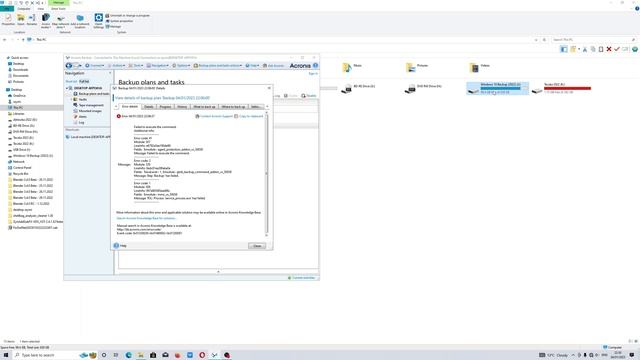Open Log in Acronis Navigation tree
The height and width of the screenshot is (360, 640).
[x=79, y=122]
